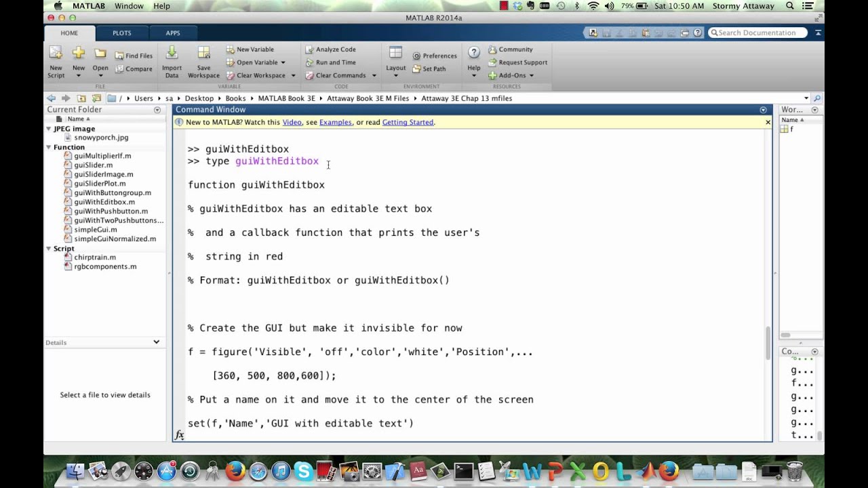Collapse the Function group in Current Folder
The height and width of the screenshot is (488, 868).
click(x=49, y=147)
